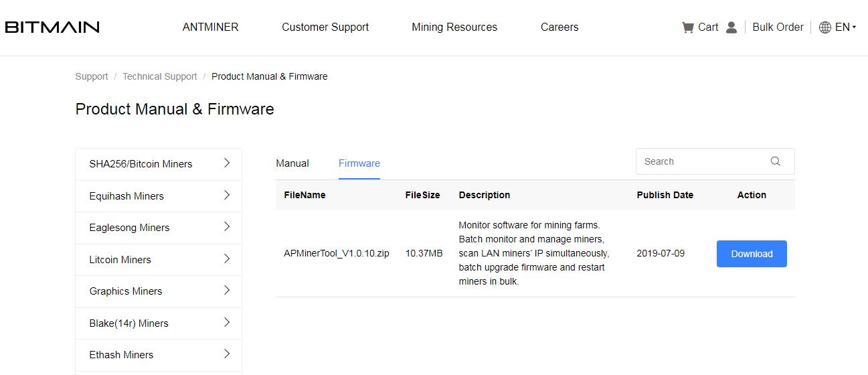868x375 pixels.
Task: Select Litcoin Miners category
Action: (x=159, y=260)
